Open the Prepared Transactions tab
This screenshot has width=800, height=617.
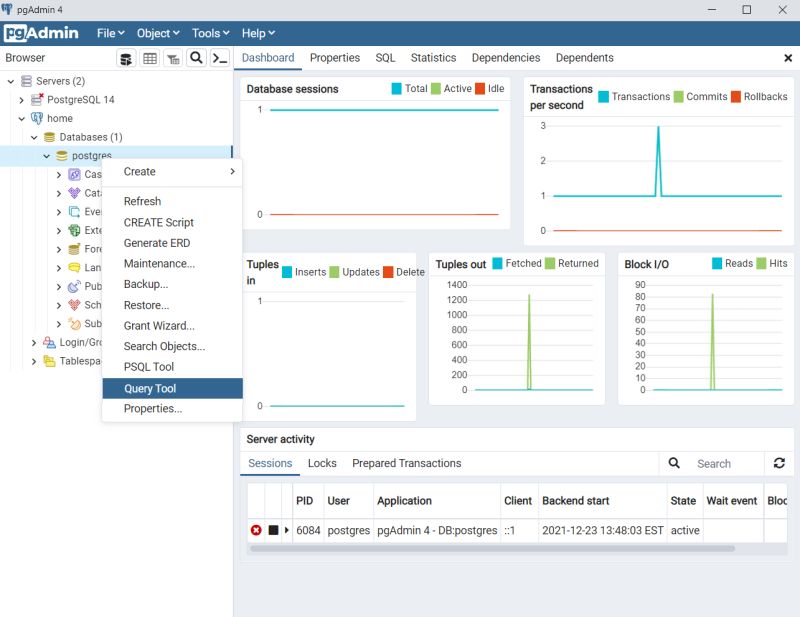pos(407,463)
